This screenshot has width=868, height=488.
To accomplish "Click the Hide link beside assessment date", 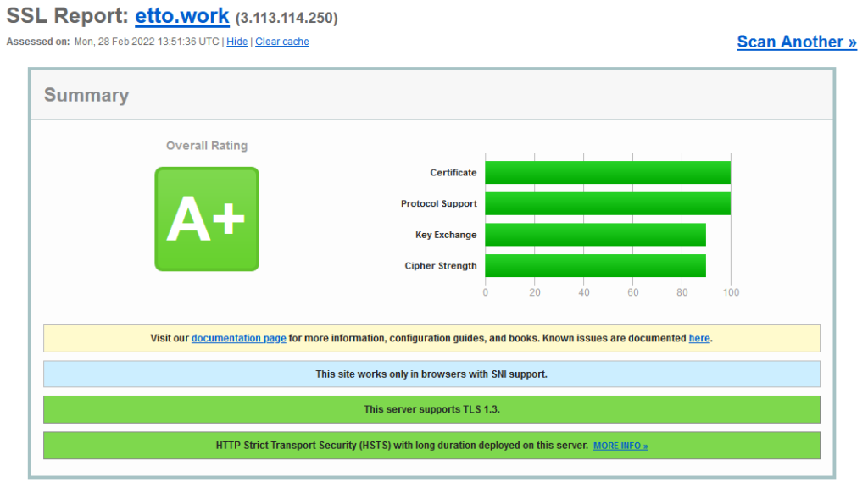I will [236, 42].
